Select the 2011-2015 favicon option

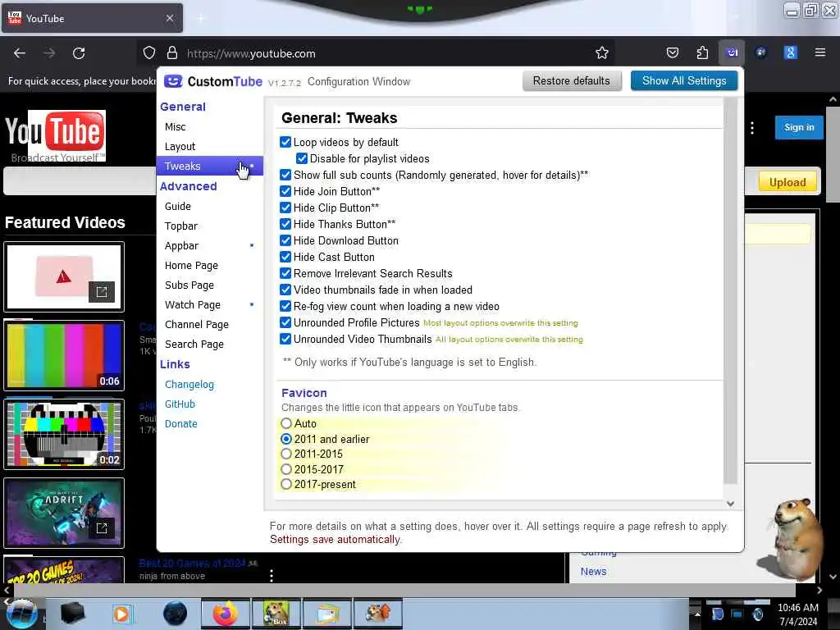click(286, 454)
